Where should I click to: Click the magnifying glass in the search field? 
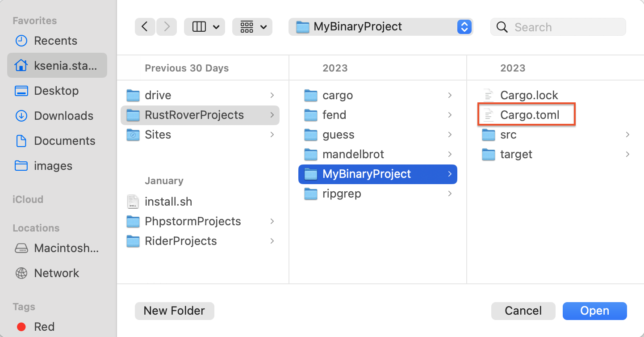pos(502,27)
